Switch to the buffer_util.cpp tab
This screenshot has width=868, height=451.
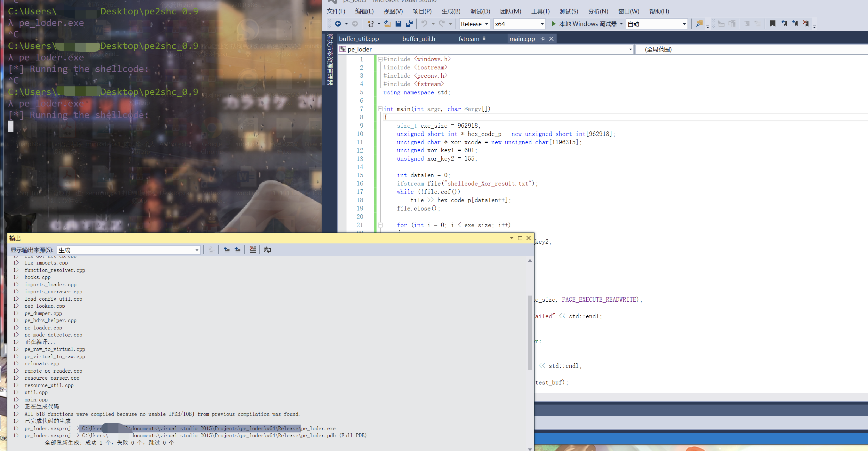click(358, 38)
